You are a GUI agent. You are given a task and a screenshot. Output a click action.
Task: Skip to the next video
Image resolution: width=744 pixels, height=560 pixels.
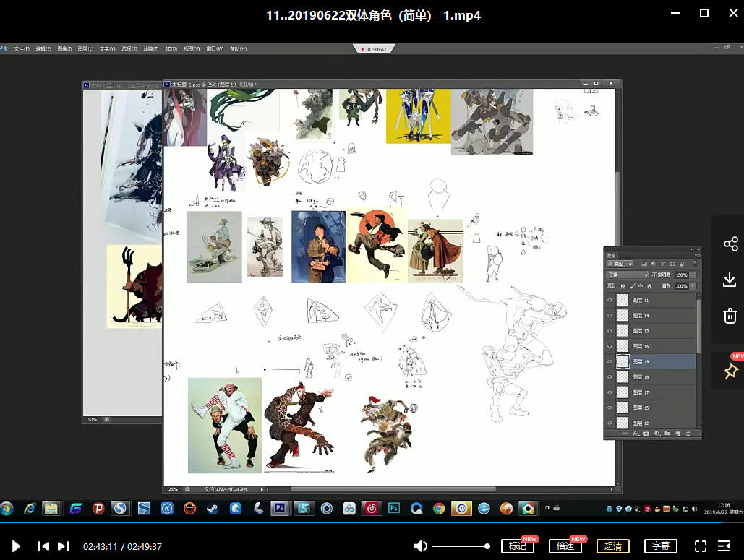pos(64,546)
